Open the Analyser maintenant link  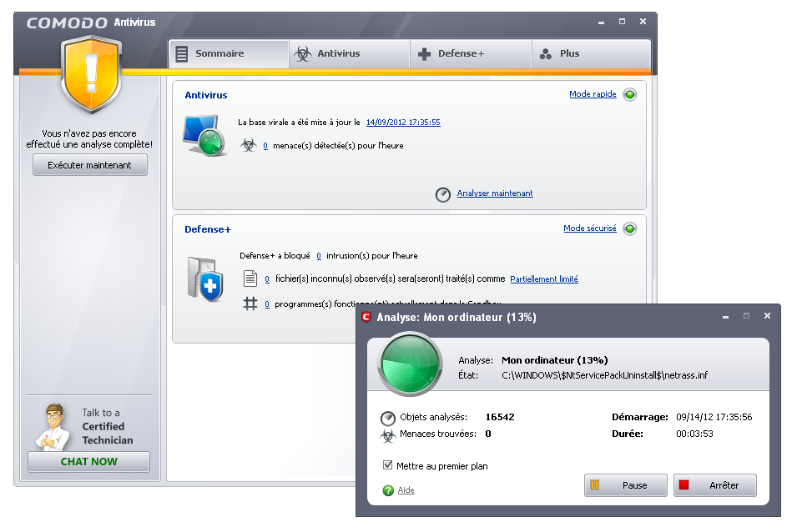[x=495, y=193]
